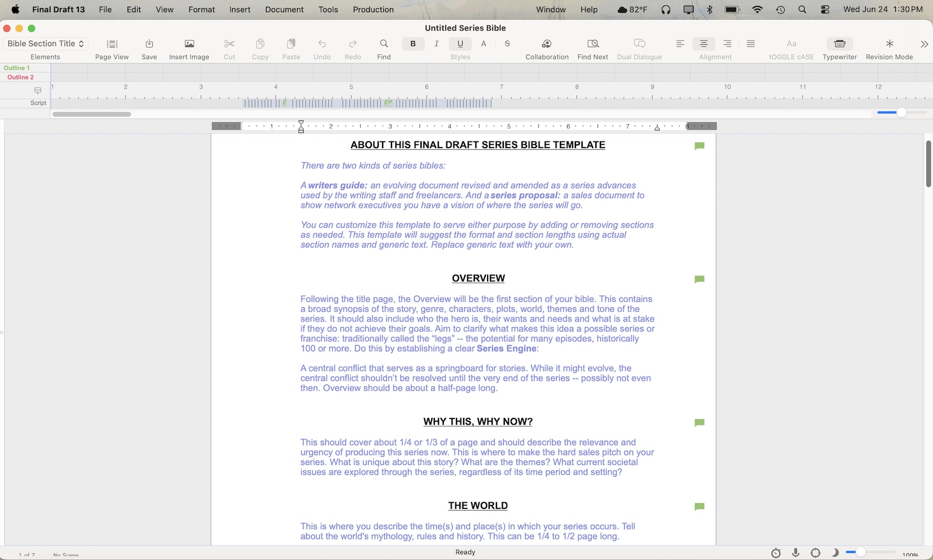Screen dimensions: 933x560
Task: Click the Save toolbar icon
Action: coord(149,49)
